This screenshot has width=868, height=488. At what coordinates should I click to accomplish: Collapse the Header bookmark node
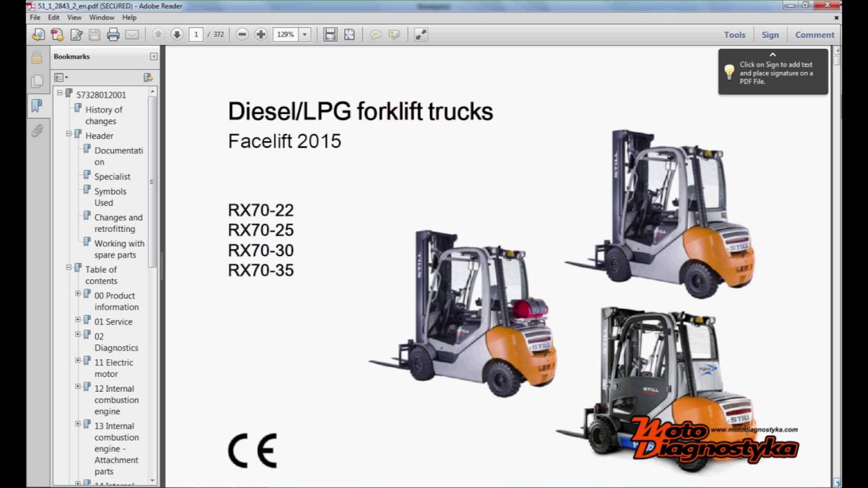[x=68, y=134]
